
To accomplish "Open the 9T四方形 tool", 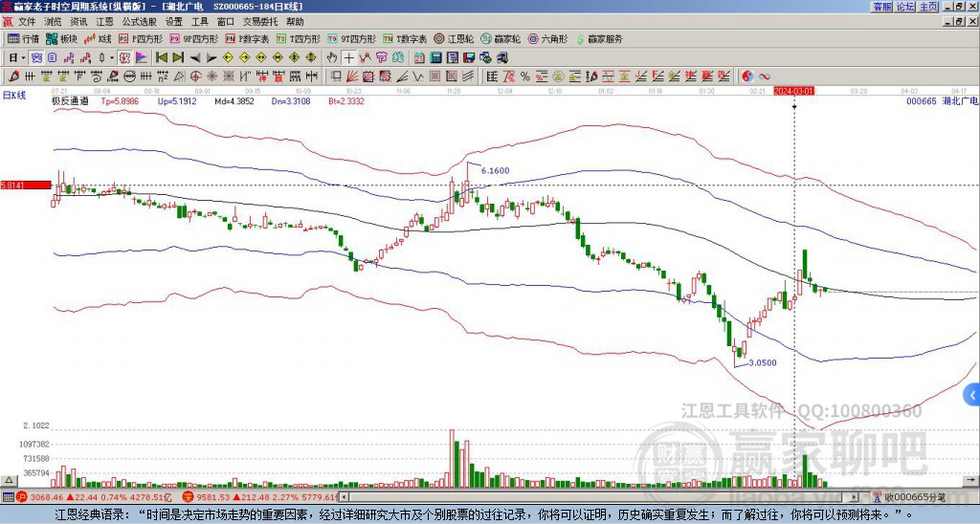I will [352, 38].
